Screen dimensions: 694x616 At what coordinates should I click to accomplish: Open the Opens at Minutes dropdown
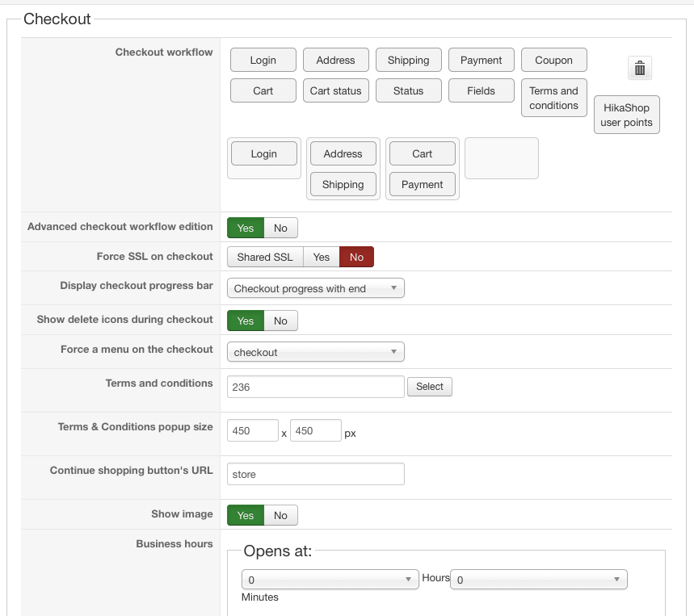[x=538, y=580]
